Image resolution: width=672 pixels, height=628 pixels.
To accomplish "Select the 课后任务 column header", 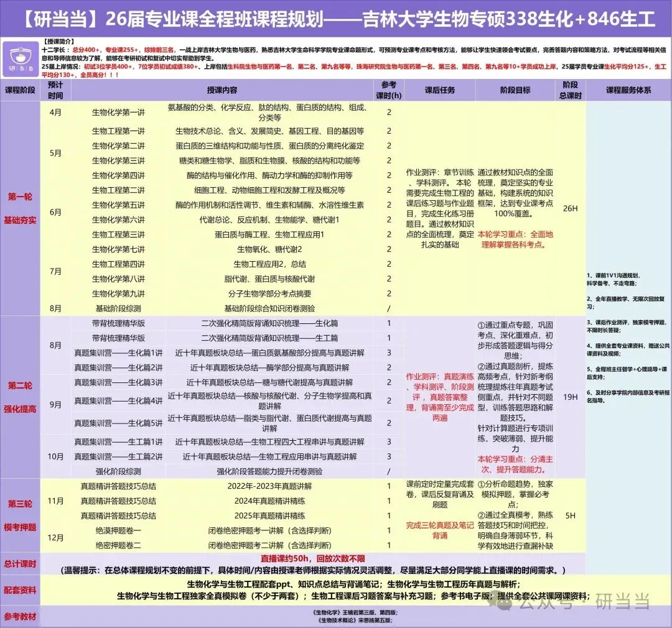I will tap(440, 90).
